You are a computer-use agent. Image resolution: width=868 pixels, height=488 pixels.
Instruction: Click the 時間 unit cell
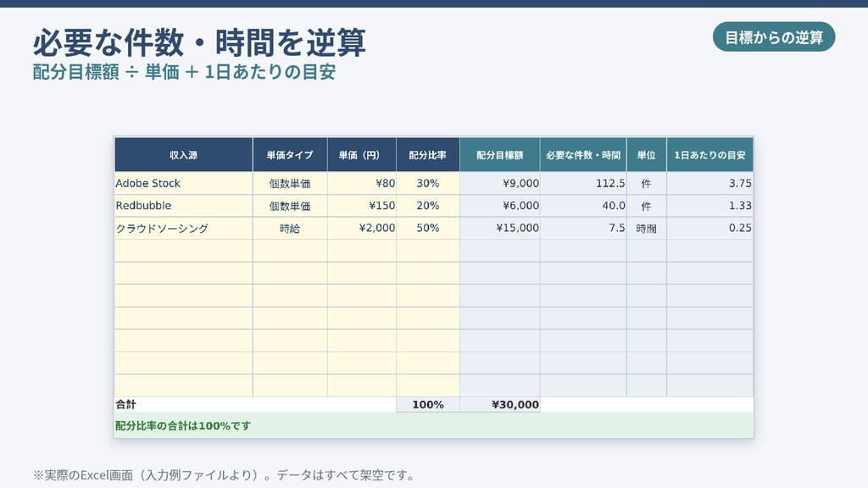point(647,228)
